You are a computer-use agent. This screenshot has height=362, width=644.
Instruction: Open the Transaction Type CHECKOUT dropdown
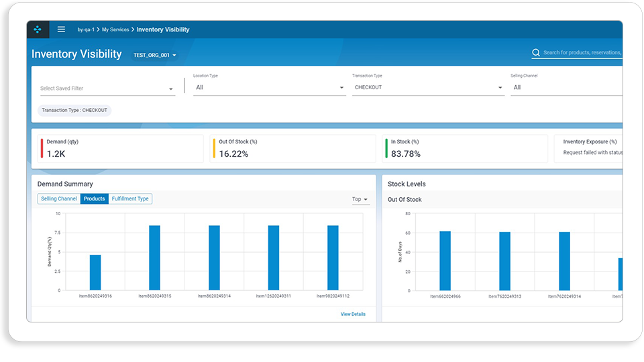click(428, 87)
